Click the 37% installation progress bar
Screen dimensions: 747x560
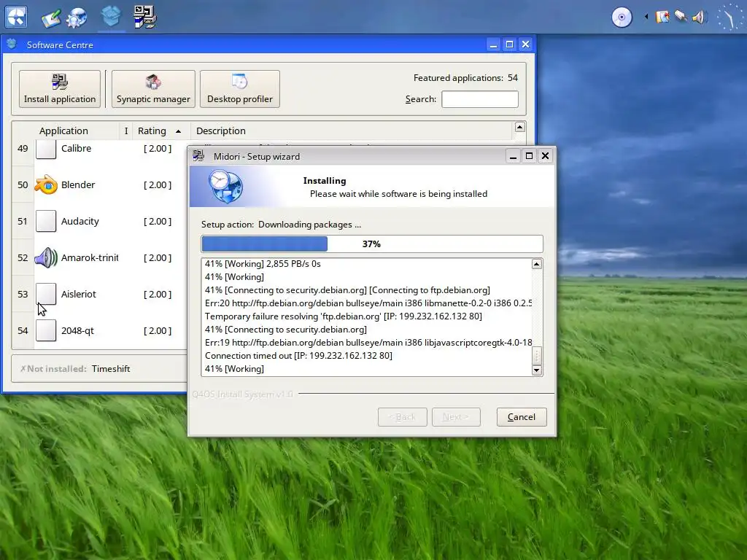click(x=372, y=244)
